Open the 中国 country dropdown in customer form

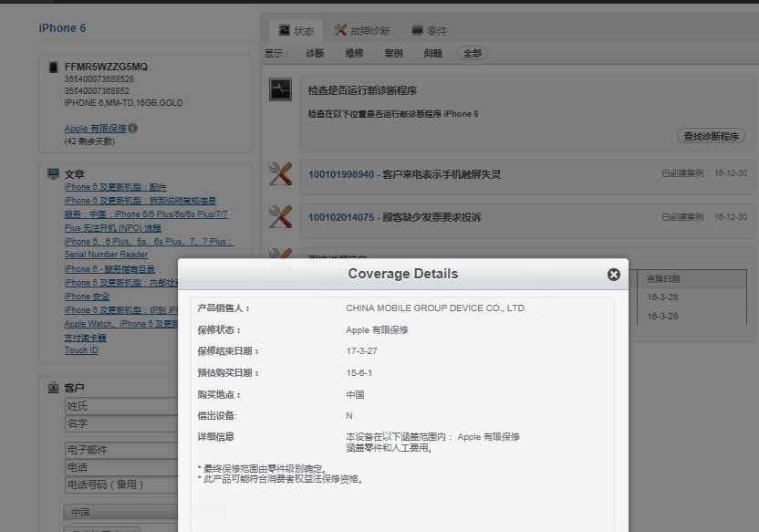click(x=121, y=512)
